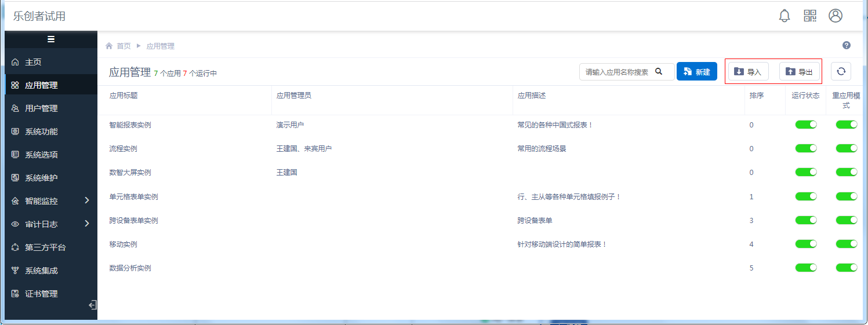Disable running status for 移动实例
The width and height of the screenshot is (868, 325).
(x=806, y=244)
